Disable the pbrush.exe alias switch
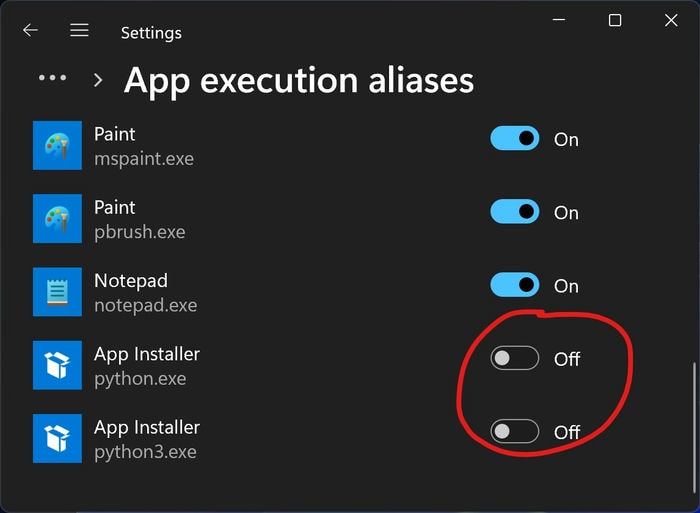Screen dimensions: 700x513 pos(515,212)
